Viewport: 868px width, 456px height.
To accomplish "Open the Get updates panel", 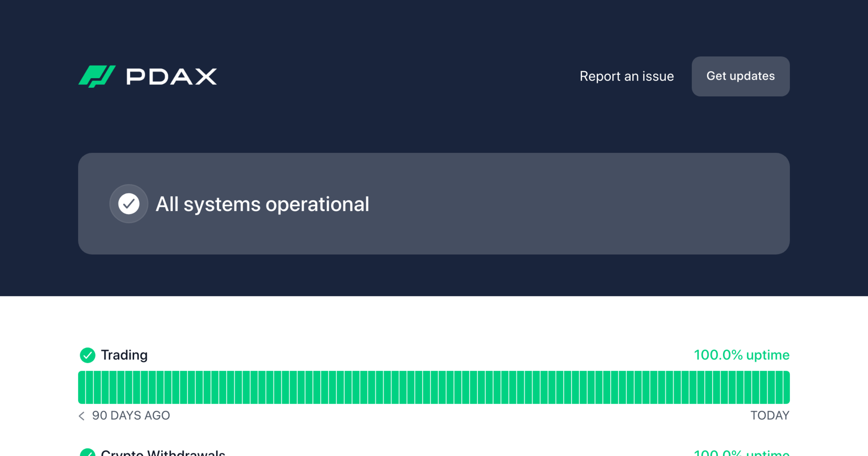I will [x=740, y=76].
